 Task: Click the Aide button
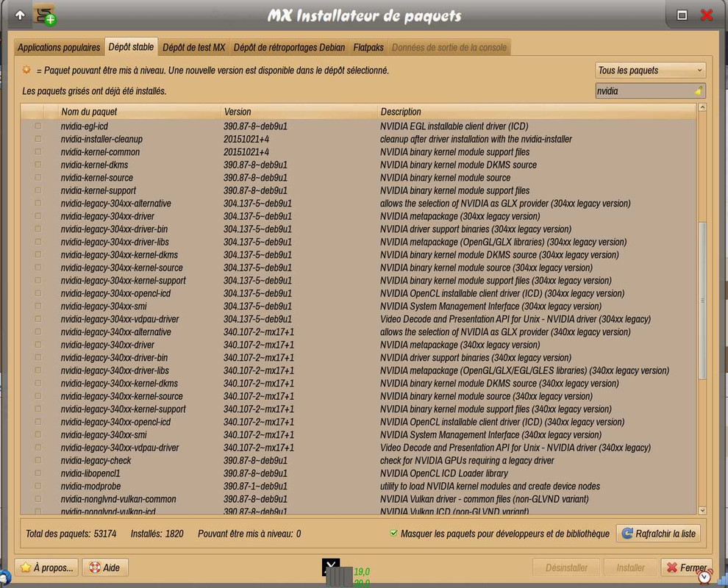pyautogui.click(x=105, y=567)
